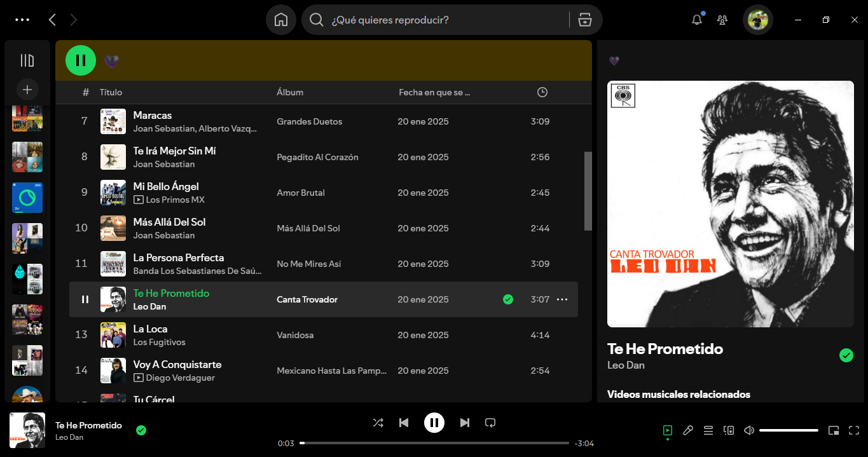
Task: Open the play queue
Action: pos(708,430)
